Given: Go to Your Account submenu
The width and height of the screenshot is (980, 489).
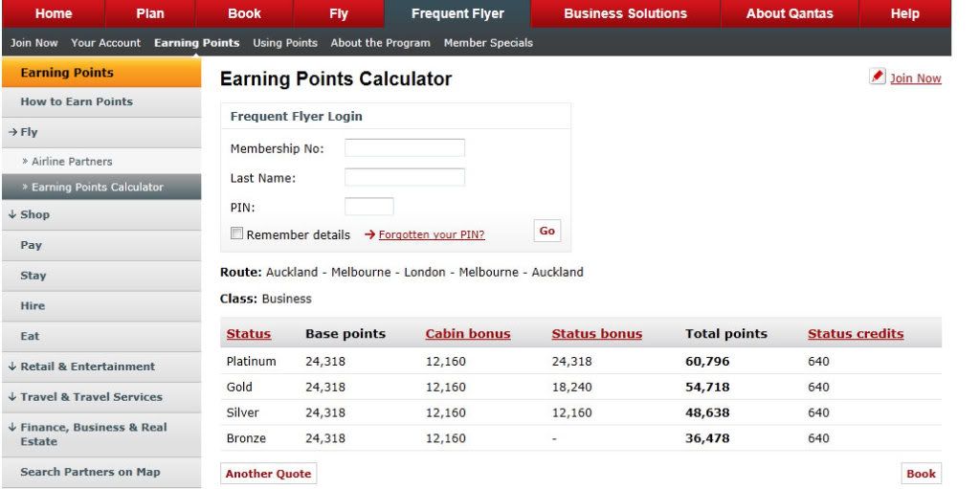Looking at the screenshot, I should pos(105,43).
